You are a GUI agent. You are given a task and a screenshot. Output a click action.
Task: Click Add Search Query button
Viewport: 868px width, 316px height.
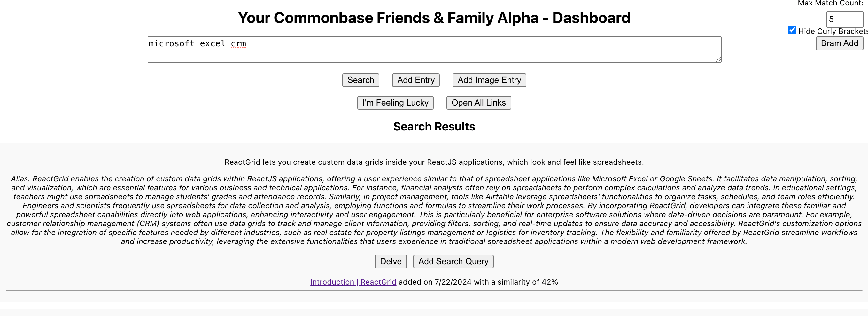point(453,261)
